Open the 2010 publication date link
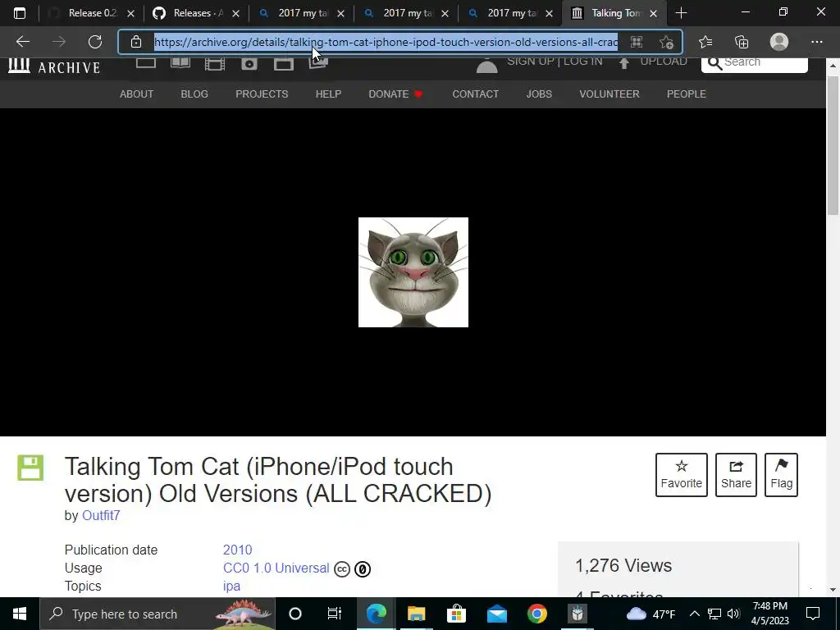840x630 pixels. 237,550
